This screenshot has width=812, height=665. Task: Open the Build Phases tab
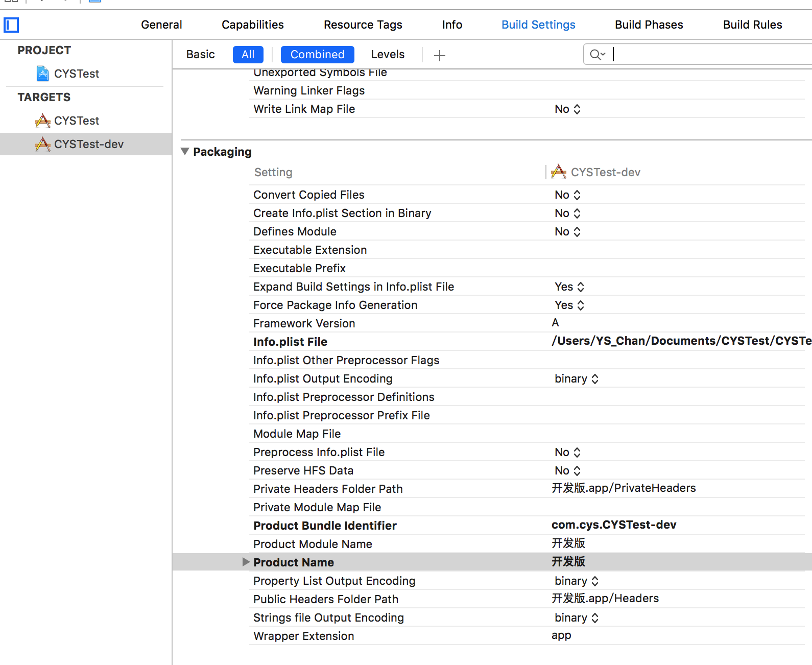pos(649,25)
